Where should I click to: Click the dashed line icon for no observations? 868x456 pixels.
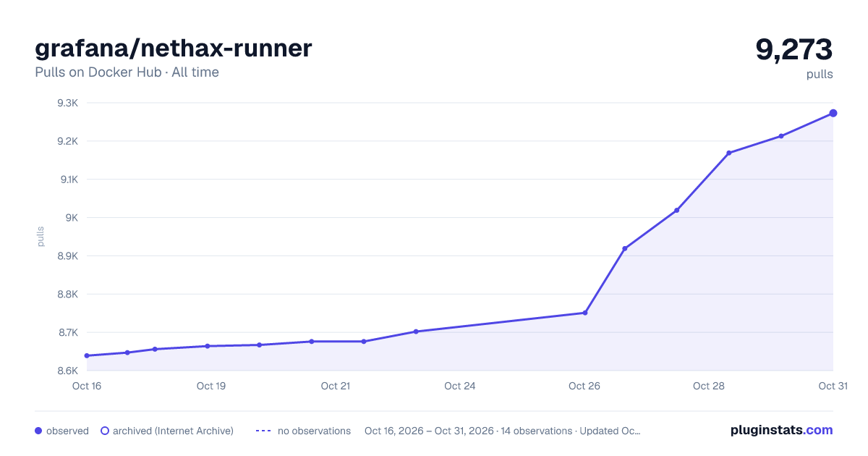click(263, 431)
